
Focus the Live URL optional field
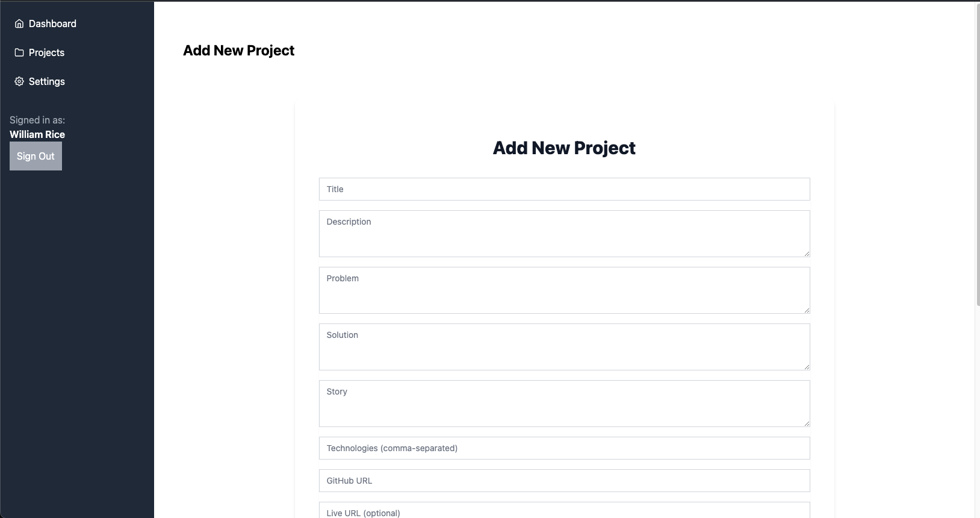tap(564, 510)
